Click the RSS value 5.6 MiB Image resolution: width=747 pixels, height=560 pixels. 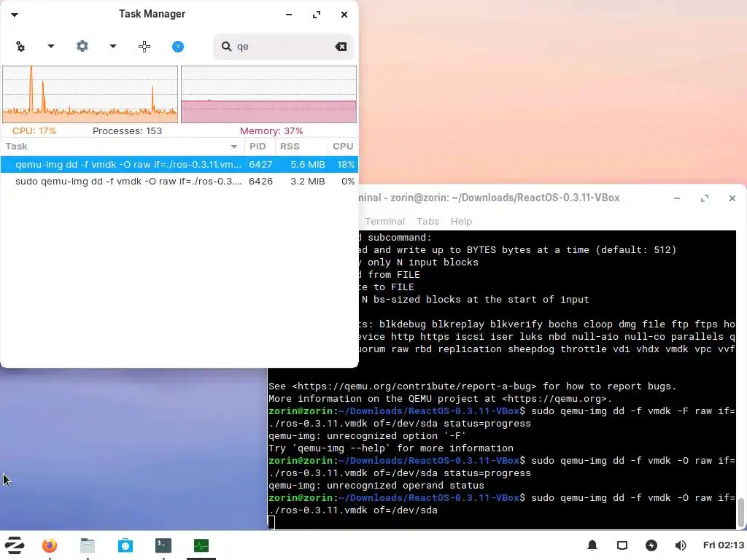point(308,164)
